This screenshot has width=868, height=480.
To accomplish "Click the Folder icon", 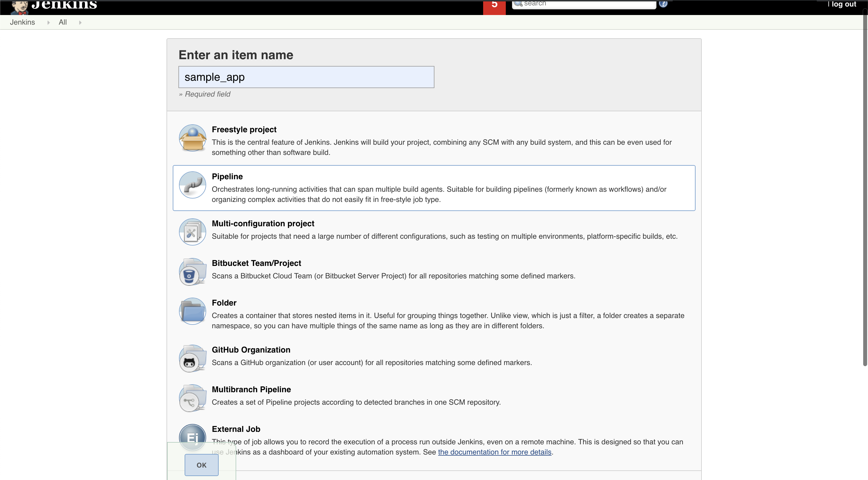I will click(192, 311).
